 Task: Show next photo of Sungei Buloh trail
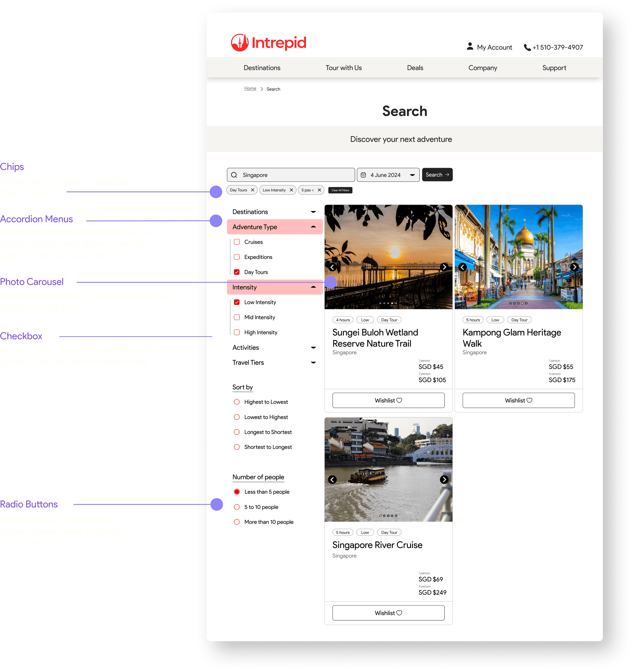click(x=444, y=267)
